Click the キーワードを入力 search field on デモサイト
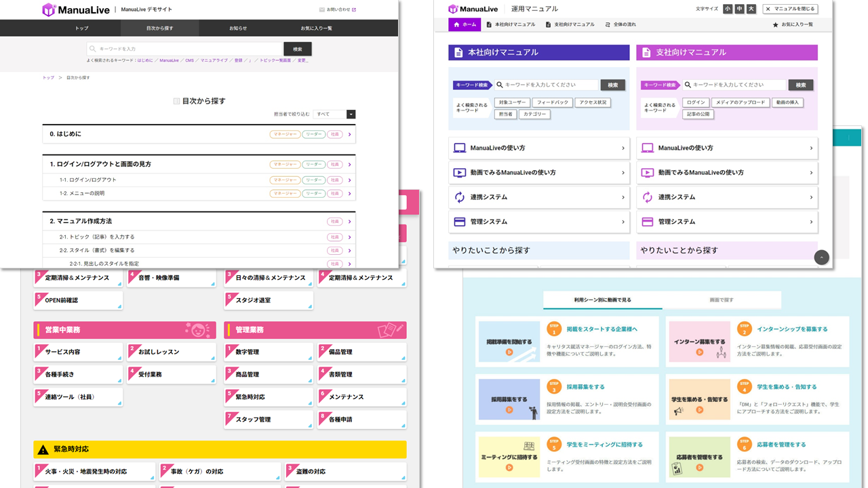 (184, 49)
